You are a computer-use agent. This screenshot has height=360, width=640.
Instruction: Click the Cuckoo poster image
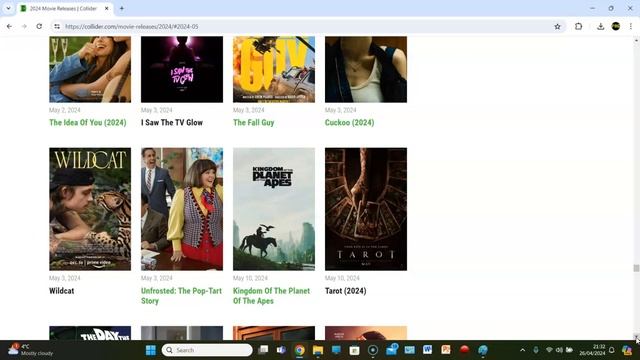[366, 69]
